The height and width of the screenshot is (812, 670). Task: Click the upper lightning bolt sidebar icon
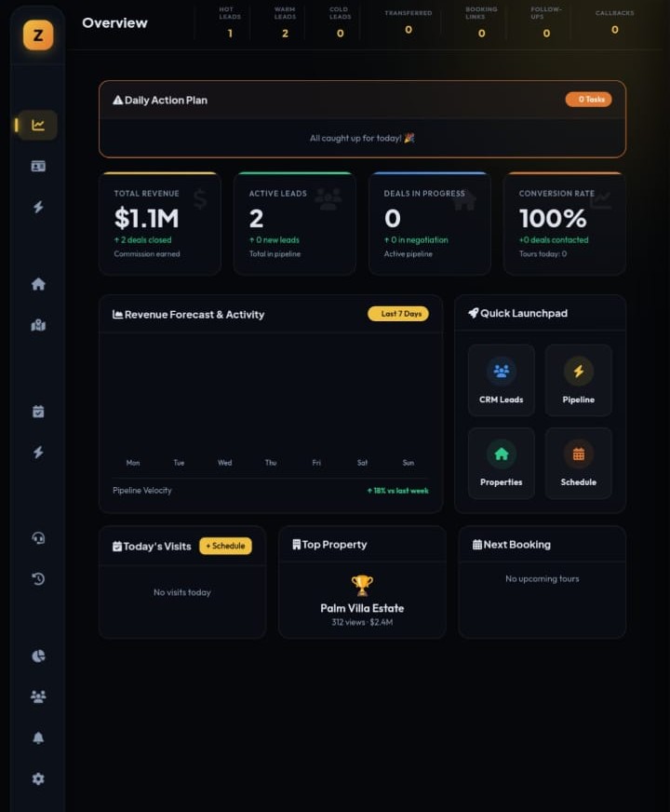click(x=38, y=207)
